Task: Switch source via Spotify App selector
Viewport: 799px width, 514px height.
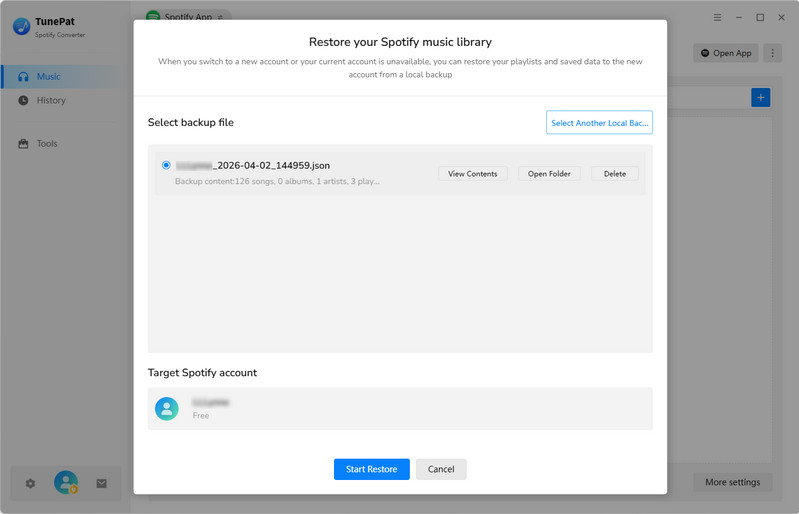Action: coord(188,17)
